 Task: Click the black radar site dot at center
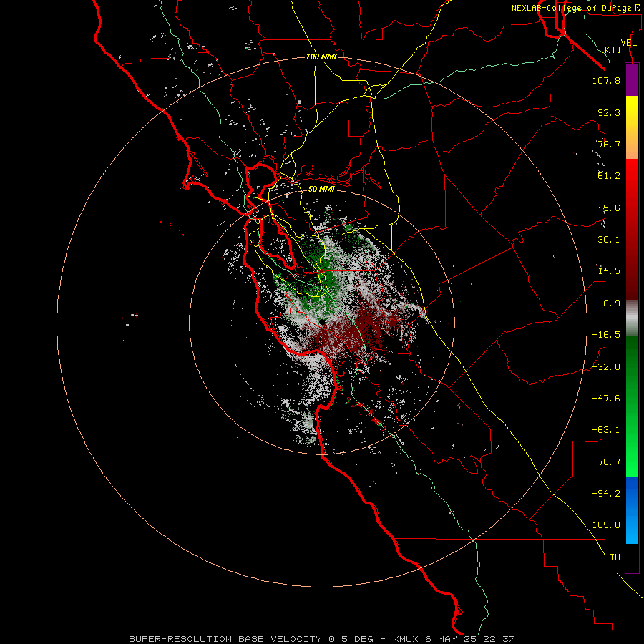coord(322,322)
